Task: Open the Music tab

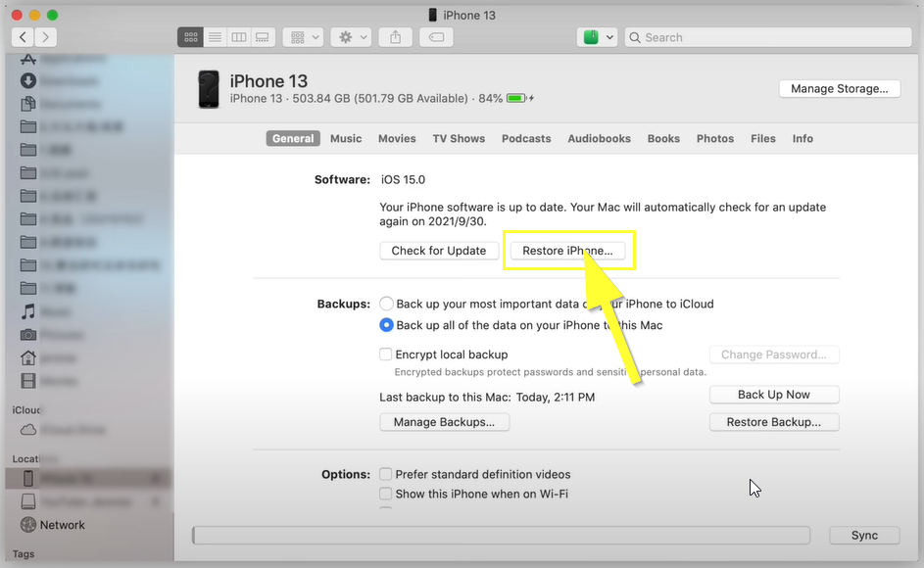Action: (346, 138)
